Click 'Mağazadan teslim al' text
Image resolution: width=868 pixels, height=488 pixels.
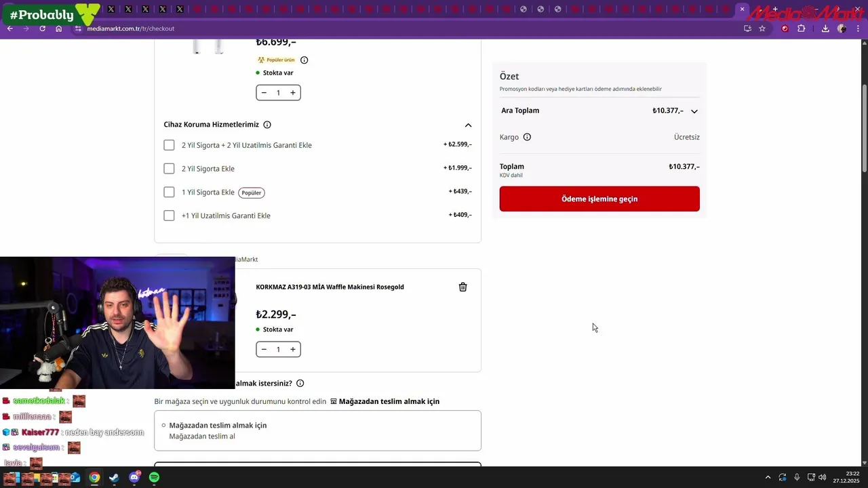point(202,436)
